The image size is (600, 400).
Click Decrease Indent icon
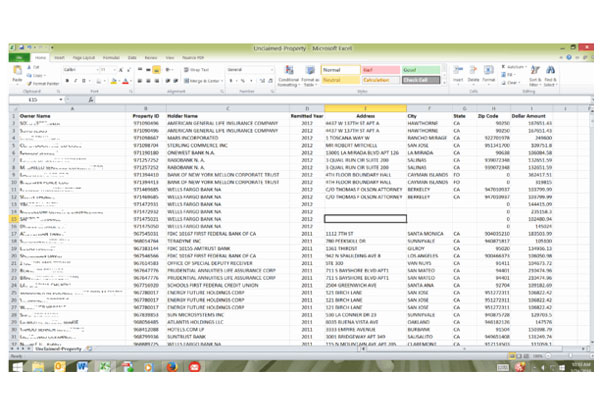168,81
